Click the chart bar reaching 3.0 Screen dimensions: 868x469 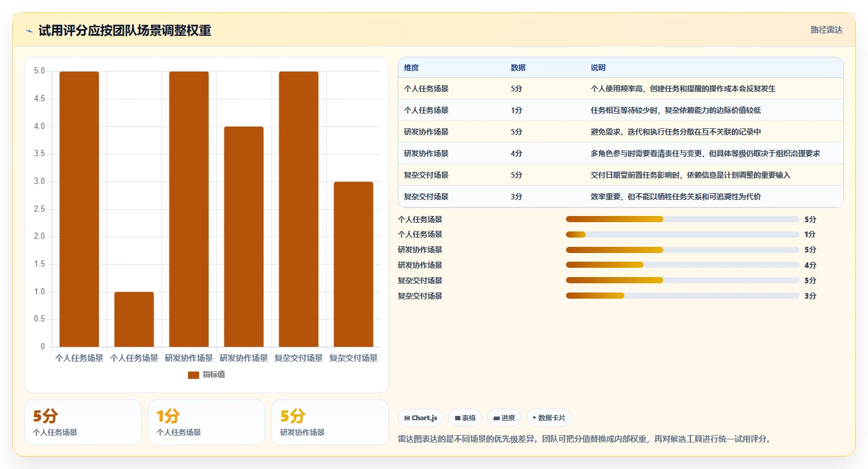tap(353, 264)
